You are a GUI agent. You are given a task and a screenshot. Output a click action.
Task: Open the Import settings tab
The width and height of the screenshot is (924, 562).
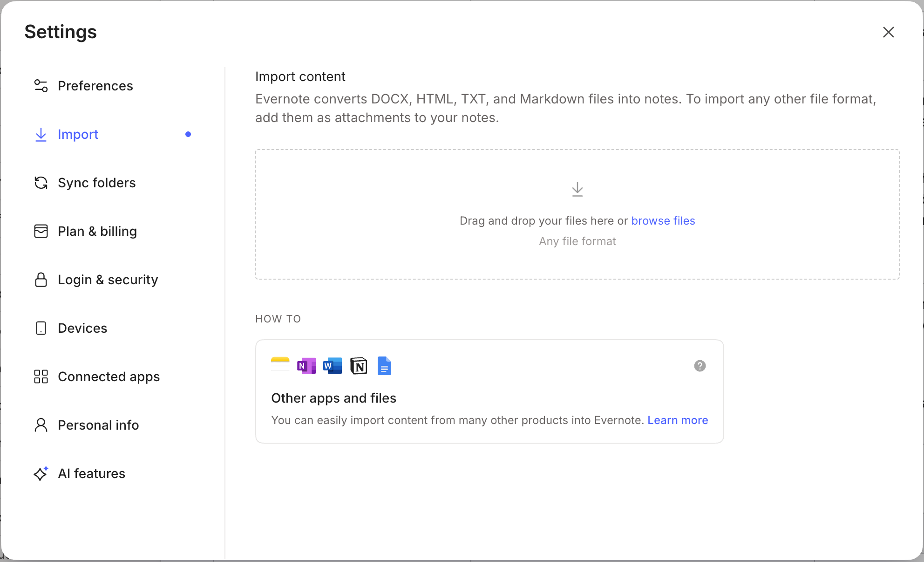pos(78,134)
